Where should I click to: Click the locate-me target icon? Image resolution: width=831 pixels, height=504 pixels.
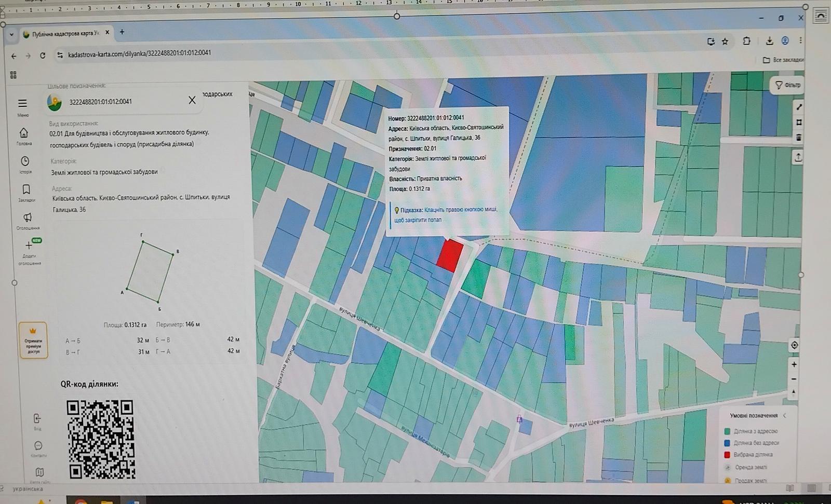pos(794,345)
